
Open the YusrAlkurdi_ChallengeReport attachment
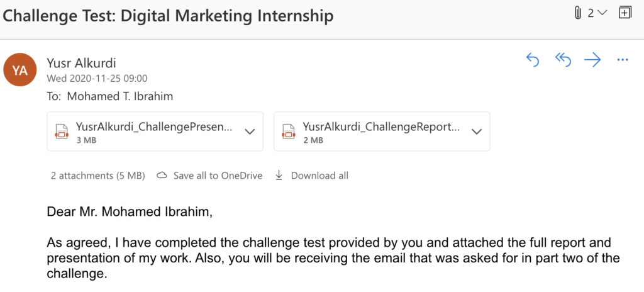(x=380, y=126)
